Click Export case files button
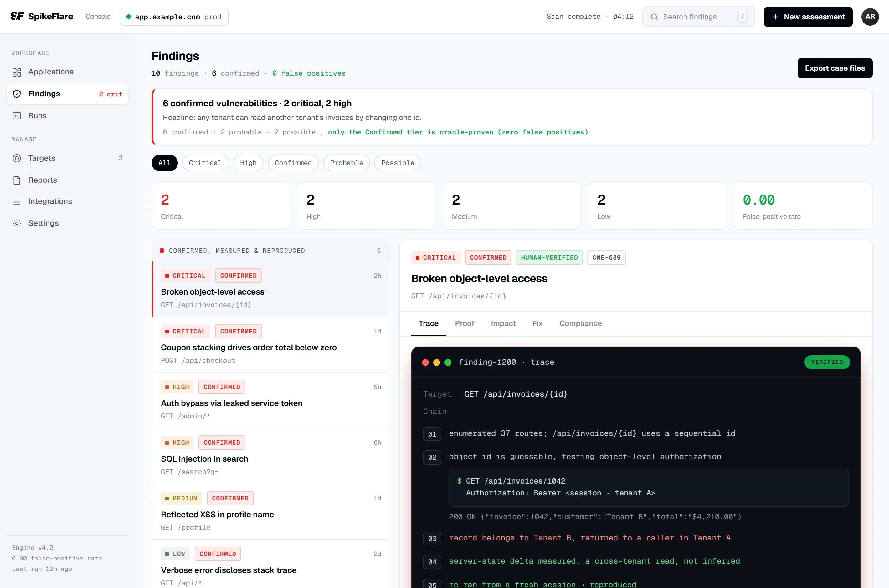Image resolution: width=889 pixels, height=588 pixels. coord(835,68)
